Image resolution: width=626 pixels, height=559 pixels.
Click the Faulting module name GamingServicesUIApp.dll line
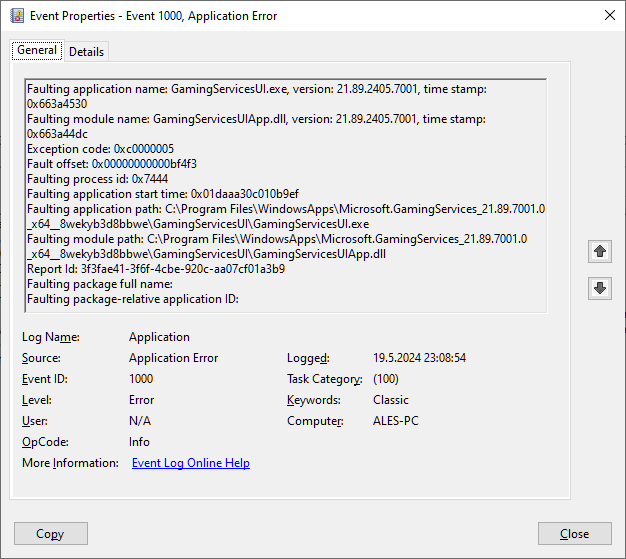(256, 126)
